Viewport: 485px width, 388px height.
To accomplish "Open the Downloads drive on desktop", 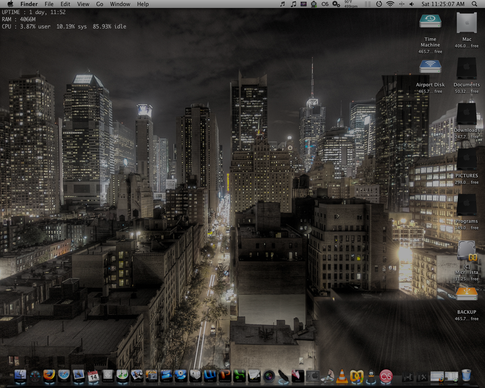I will [466, 114].
